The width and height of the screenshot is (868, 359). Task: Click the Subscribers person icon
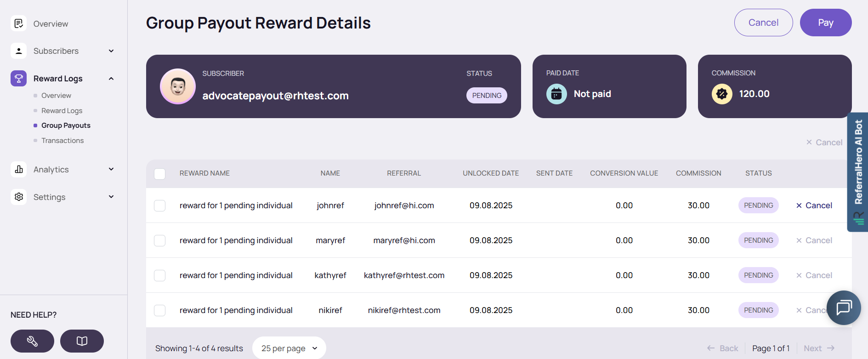coord(18,51)
